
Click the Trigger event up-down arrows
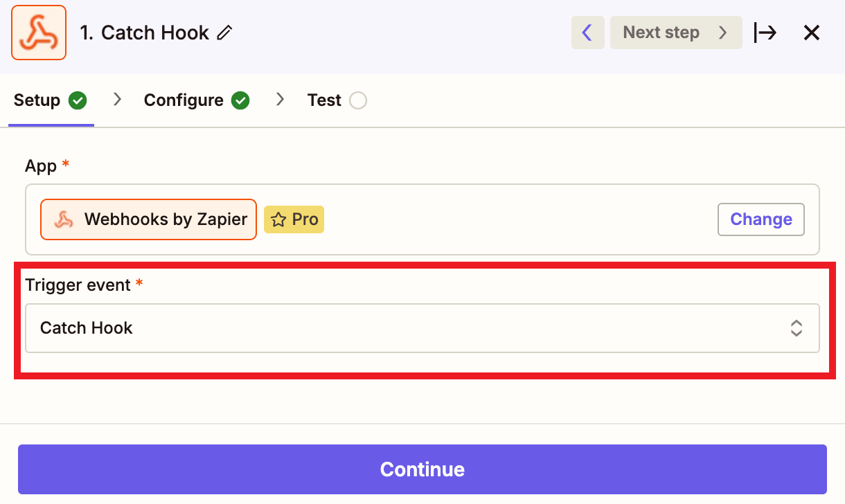pyautogui.click(x=797, y=328)
